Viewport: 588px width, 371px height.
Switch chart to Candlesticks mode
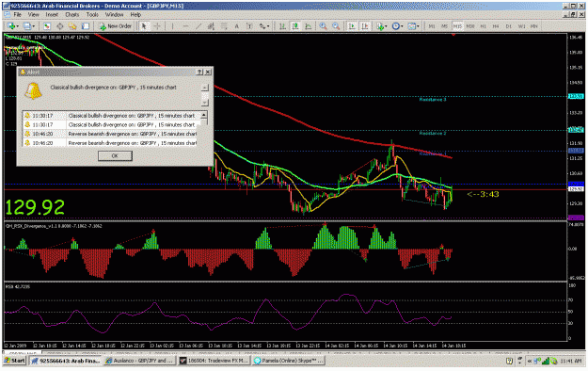(x=295, y=26)
